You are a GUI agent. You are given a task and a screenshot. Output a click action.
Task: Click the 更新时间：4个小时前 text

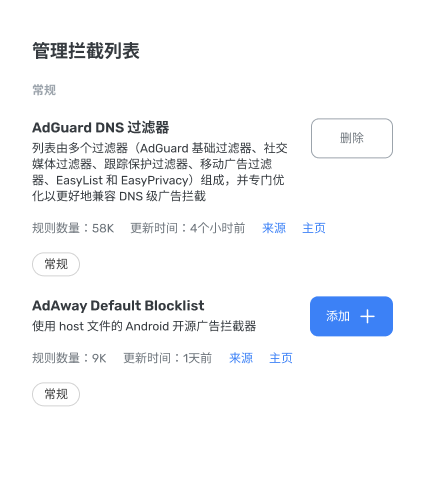pyautogui.click(x=188, y=228)
